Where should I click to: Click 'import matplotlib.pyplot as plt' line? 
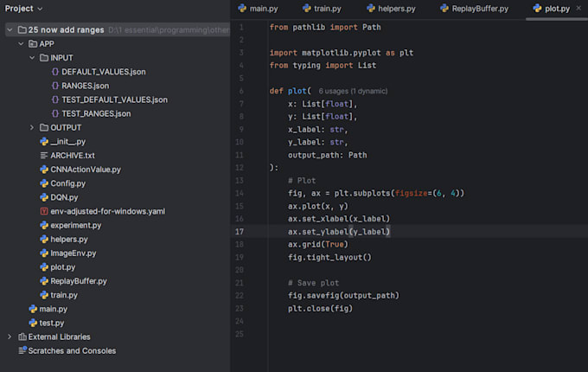342,53
